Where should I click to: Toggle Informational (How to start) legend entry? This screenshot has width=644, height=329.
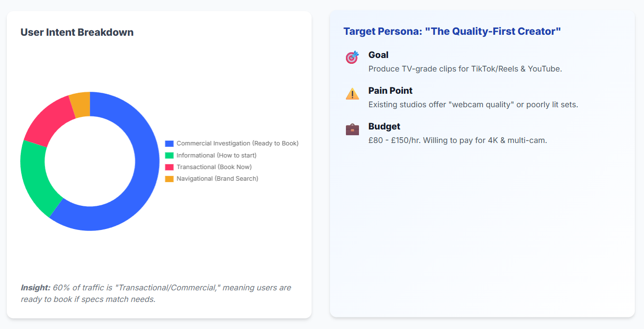211,156
